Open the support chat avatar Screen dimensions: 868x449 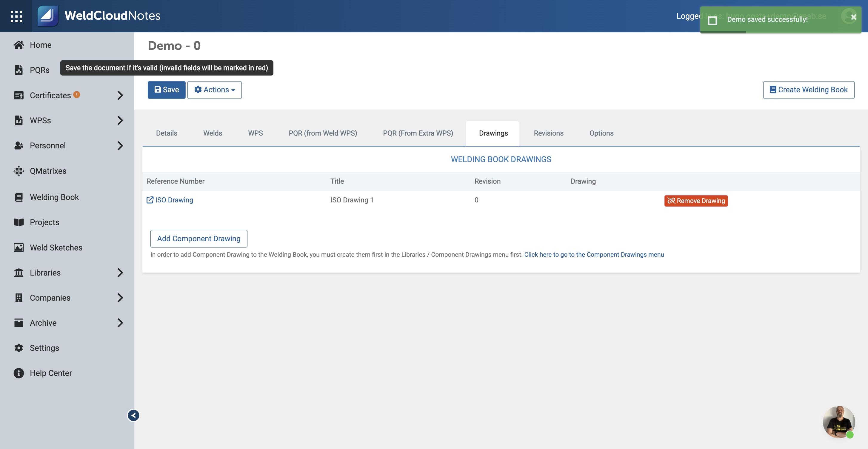tap(839, 422)
